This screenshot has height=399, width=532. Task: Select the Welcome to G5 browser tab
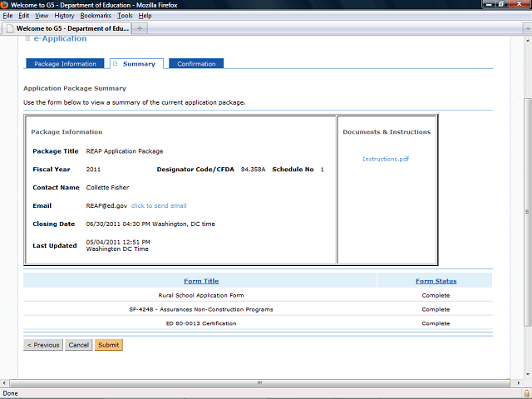[x=66, y=28]
